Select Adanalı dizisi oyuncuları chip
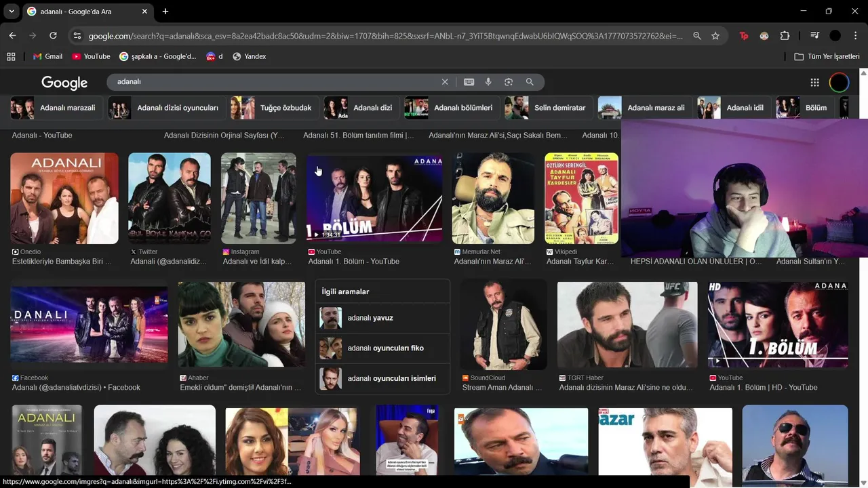Viewport: 868px width, 488px height. coord(167,108)
